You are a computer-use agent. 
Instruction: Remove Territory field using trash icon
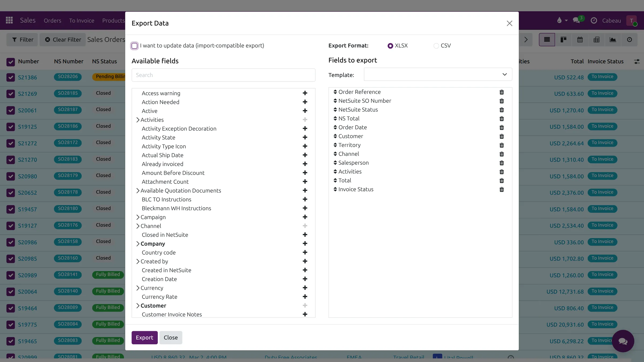502,145
